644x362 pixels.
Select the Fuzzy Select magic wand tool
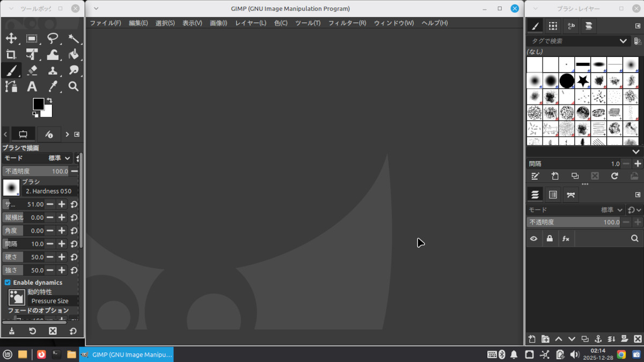pos(74,39)
